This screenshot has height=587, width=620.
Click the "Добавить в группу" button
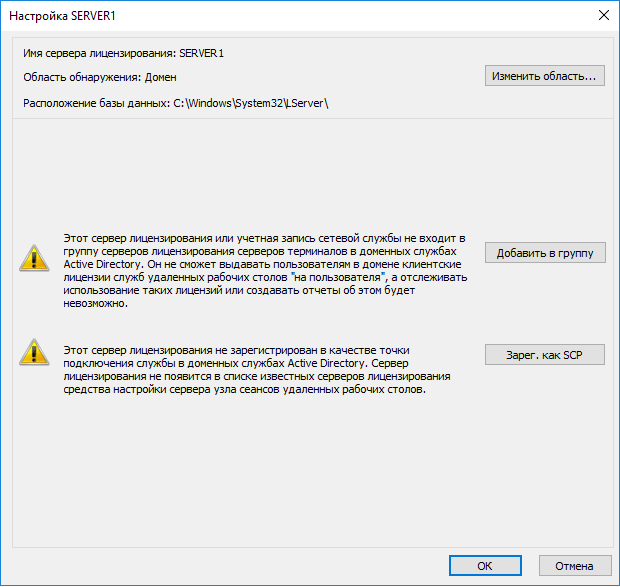[x=545, y=253]
